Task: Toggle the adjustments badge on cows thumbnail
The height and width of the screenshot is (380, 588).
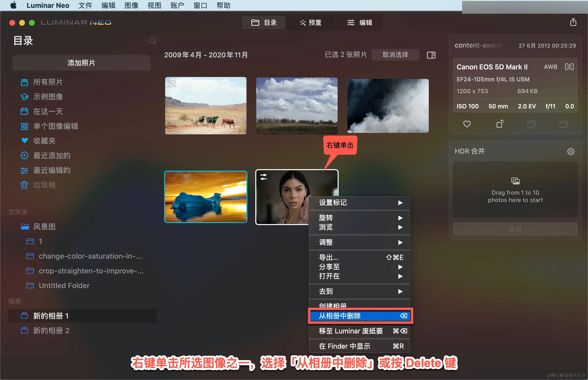Action: click(172, 84)
